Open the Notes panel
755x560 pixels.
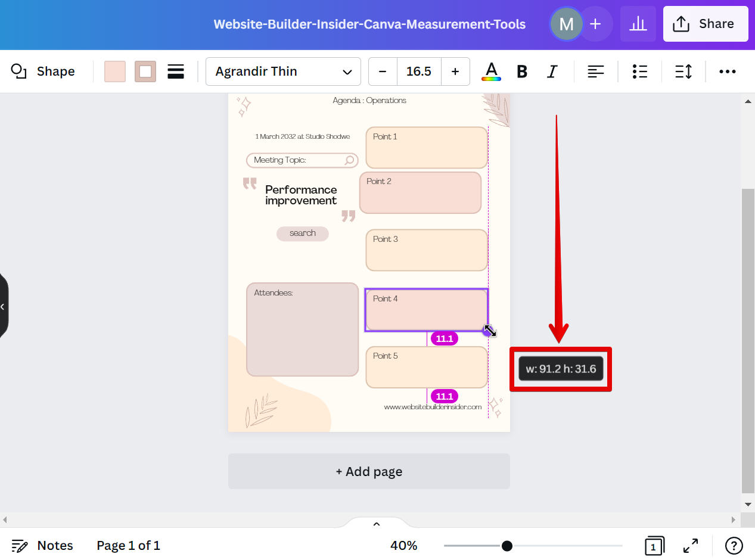(43, 545)
